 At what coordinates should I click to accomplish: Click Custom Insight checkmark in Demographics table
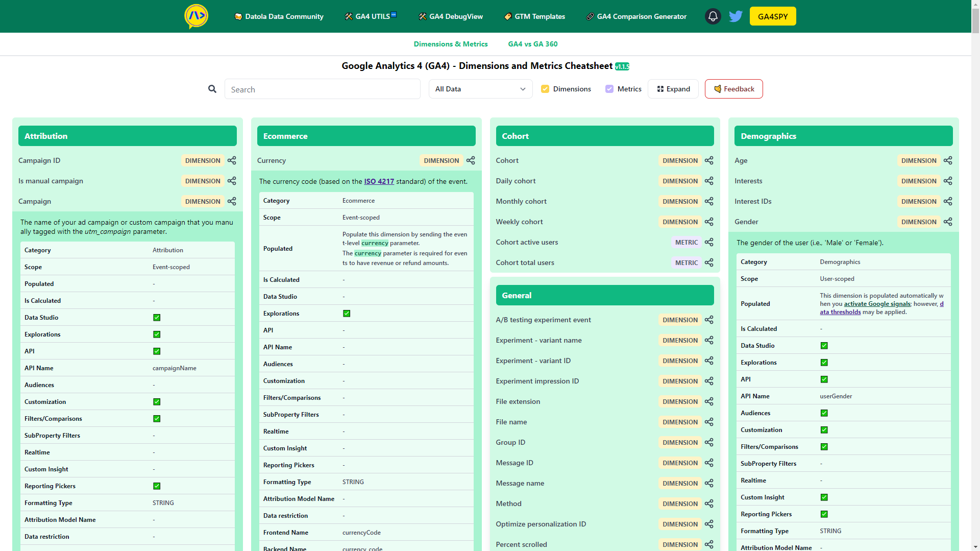coord(824,497)
